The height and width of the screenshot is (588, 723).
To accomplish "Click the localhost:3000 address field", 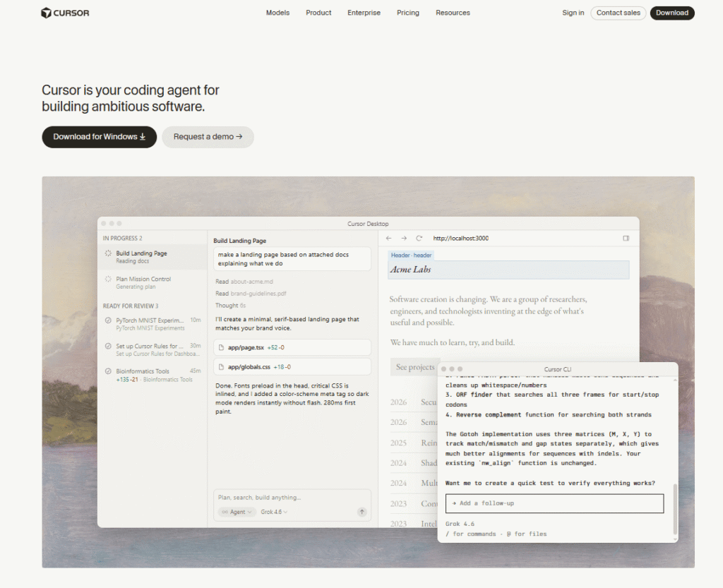I will click(460, 239).
